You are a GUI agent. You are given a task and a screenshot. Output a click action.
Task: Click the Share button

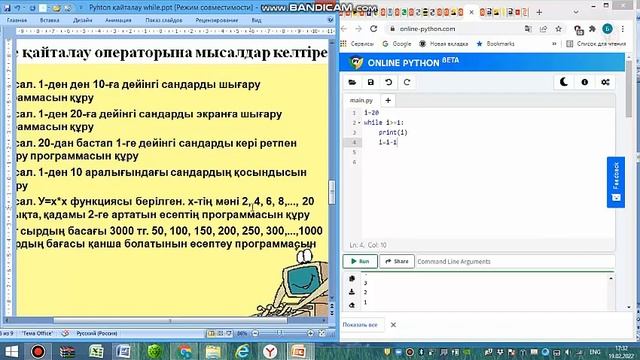(397, 261)
